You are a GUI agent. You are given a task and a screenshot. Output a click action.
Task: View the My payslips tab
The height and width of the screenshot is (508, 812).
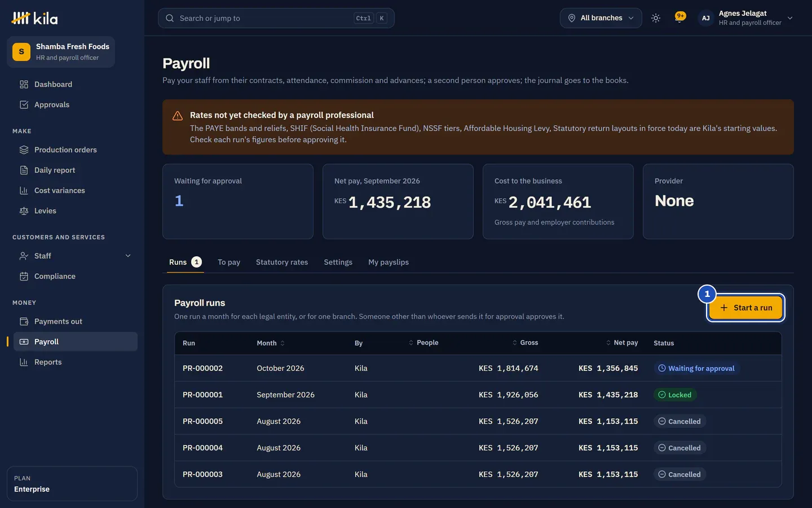click(x=389, y=262)
